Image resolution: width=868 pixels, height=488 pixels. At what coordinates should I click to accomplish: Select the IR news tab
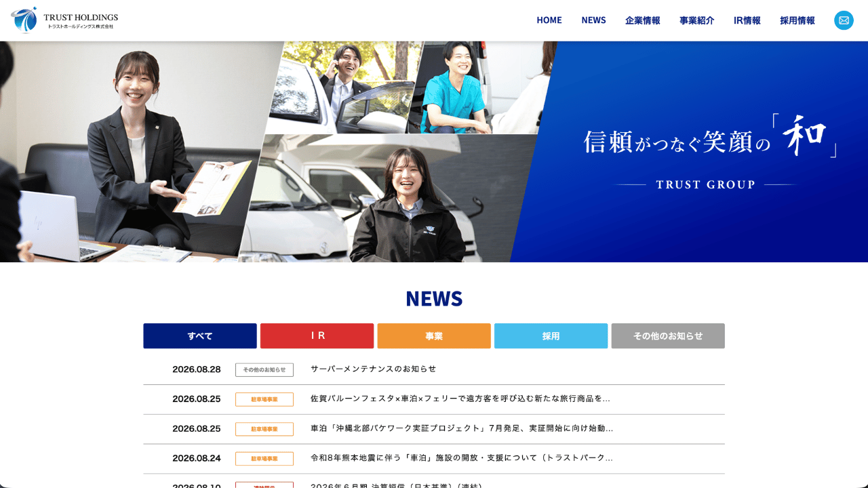(317, 336)
